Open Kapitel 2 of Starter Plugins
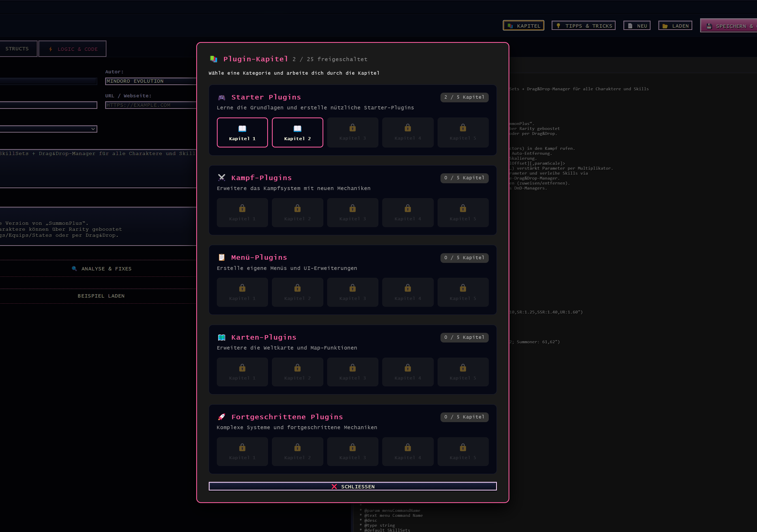Image resolution: width=757 pixels, height=532 pixels. (297, 132)
